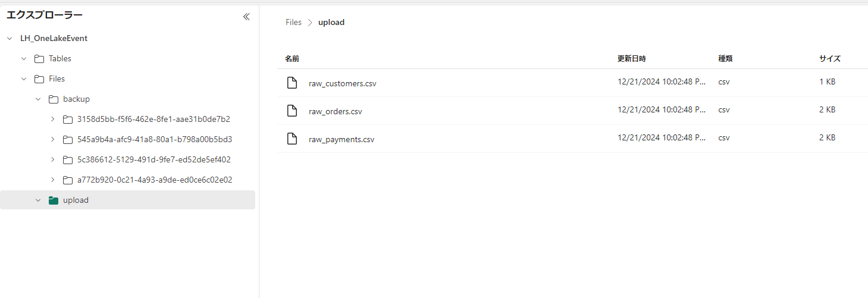Click folder icon beside 545a9b4a-afc9-41a8-80a1-b798a00b5bd3
The width and height of the screenshot is (868, 298).
68,140
